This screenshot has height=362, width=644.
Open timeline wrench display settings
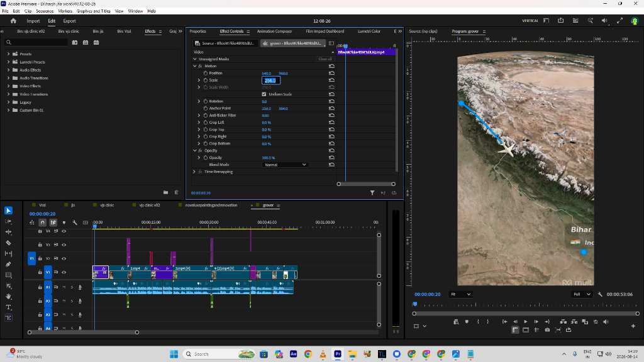click(x=74, y=222)
